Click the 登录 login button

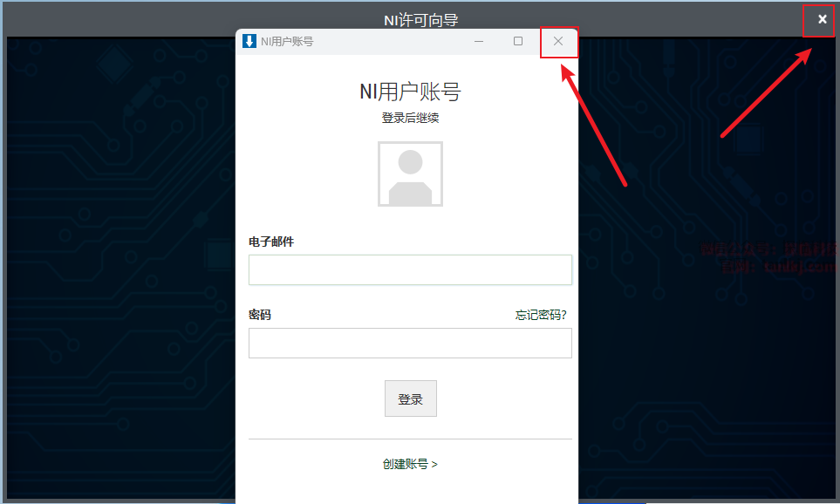(x=410, y=398)
